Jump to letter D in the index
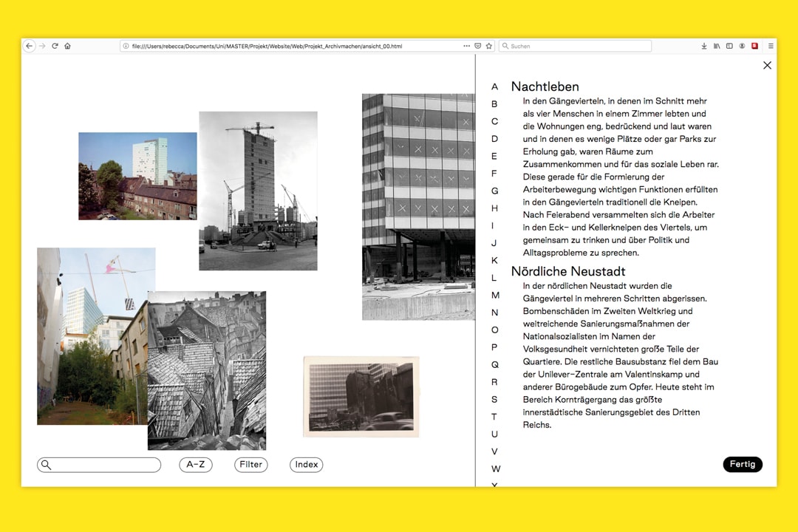Viewport: 798px width, 532px height. click(494, 138)
